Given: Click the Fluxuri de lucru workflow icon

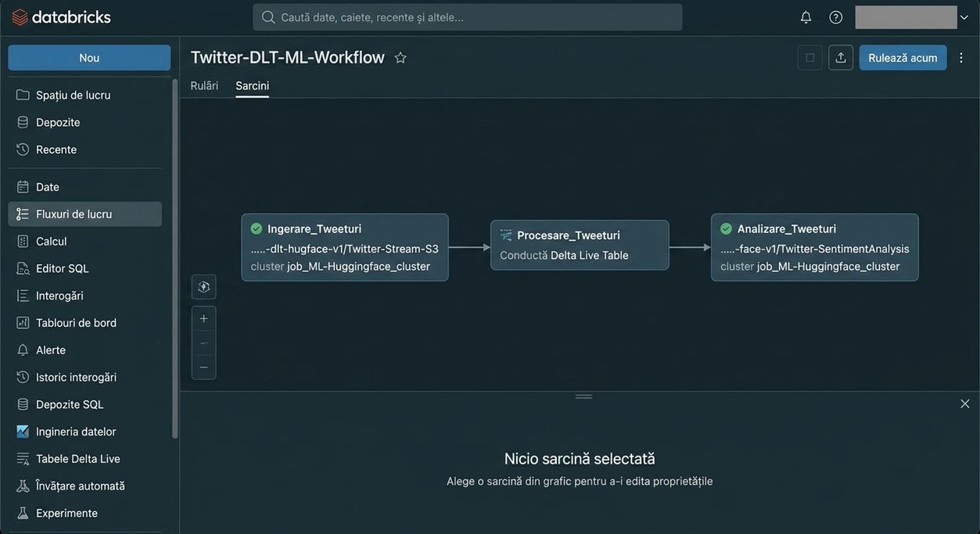Looking at the screenshot, I should pos(23,213).
